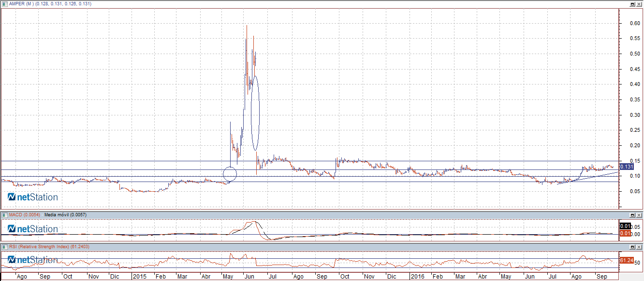Click the RSI panel icon

[4, 247]
